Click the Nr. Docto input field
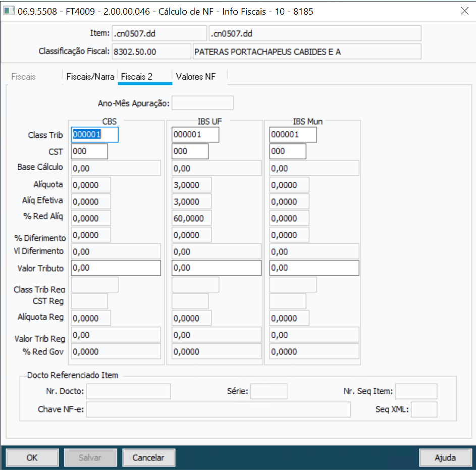476x470 pixels. [128, 391]
